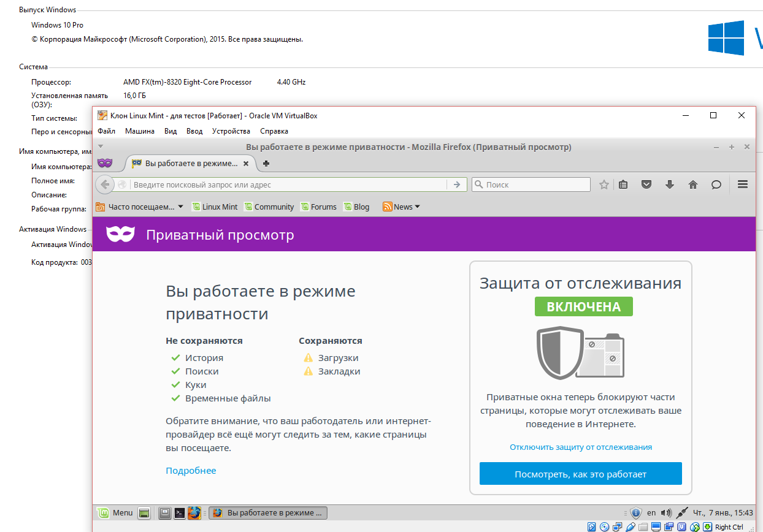Image resolution: width=763 pixels, height=532 pixels.
Task: Expand the News feed bookmarks dropdown
Action: point(401,207)
